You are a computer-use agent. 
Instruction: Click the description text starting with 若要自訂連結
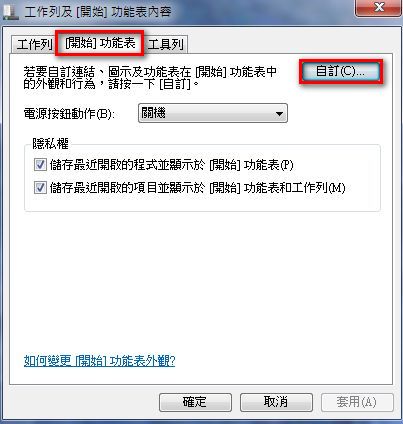click(150, 77)
